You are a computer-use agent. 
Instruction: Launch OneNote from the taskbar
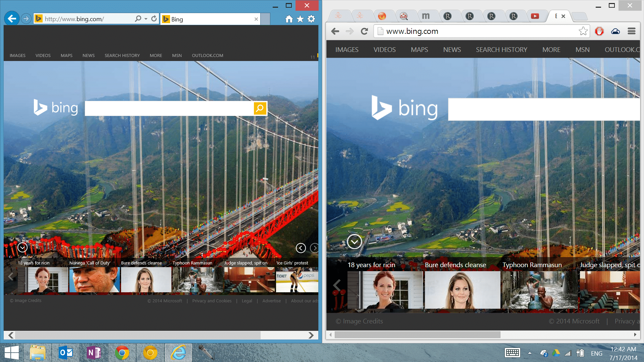pos(94,353)
